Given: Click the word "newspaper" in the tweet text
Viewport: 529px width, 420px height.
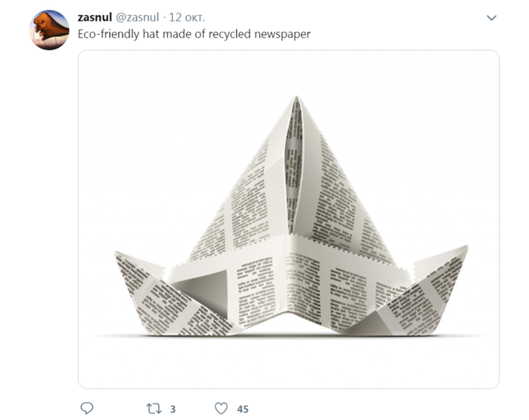Looking at the screenshot, I should pyautogui.click(x=284, y=34).
